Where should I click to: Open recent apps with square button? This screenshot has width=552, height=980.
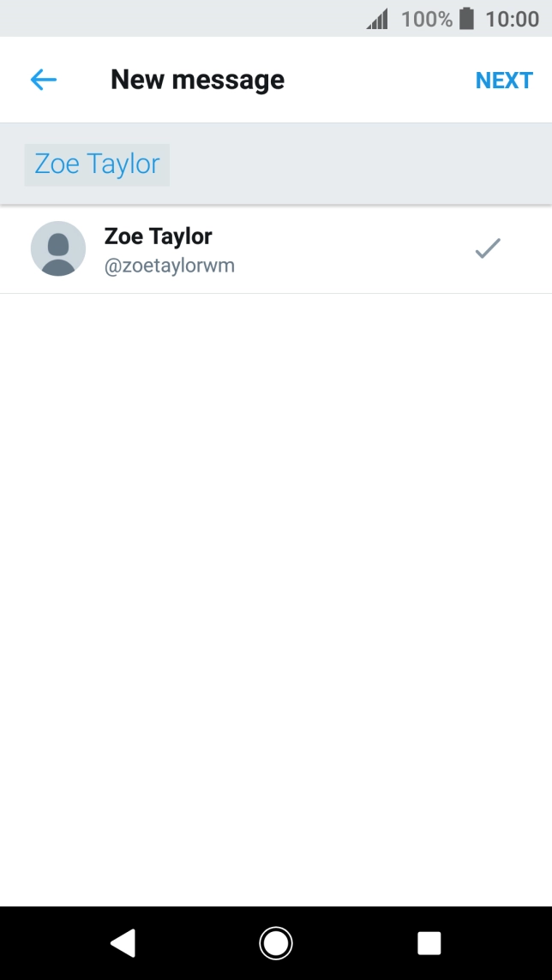coord(429,943)
